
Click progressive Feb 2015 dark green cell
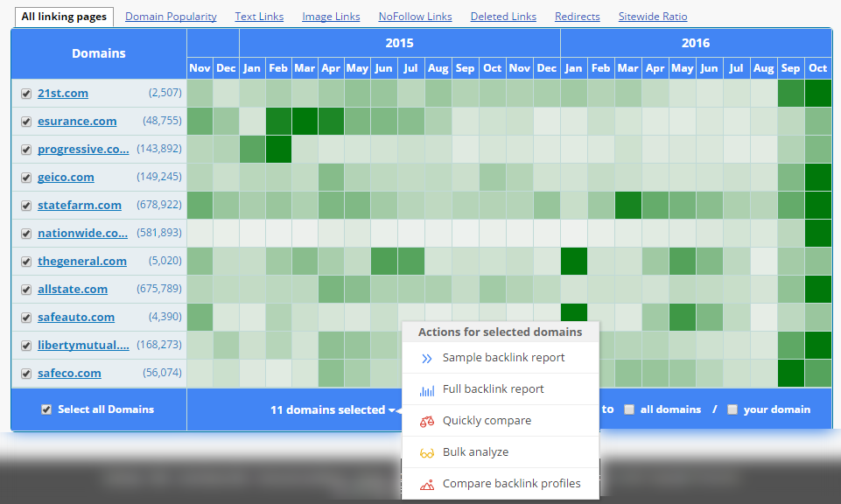[278, 149]
